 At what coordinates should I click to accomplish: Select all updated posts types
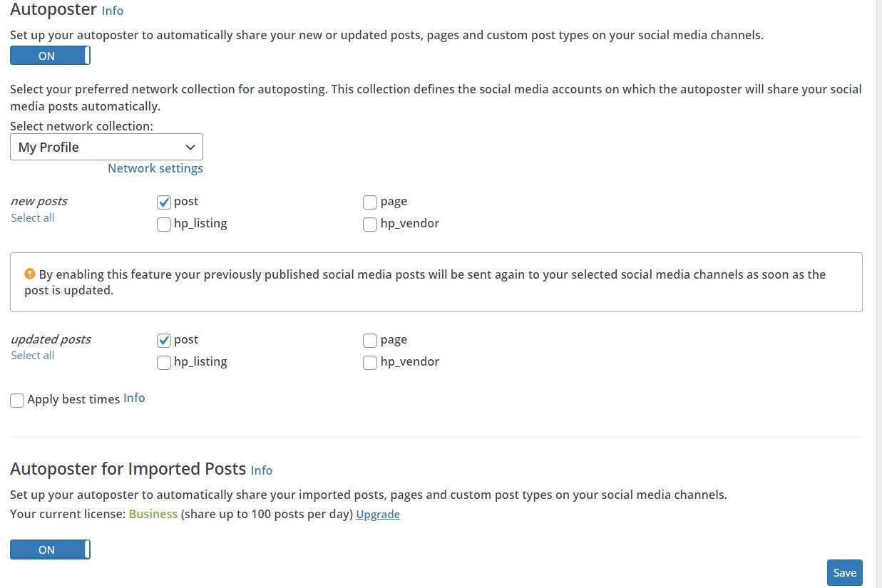click(x=33, y=355)
